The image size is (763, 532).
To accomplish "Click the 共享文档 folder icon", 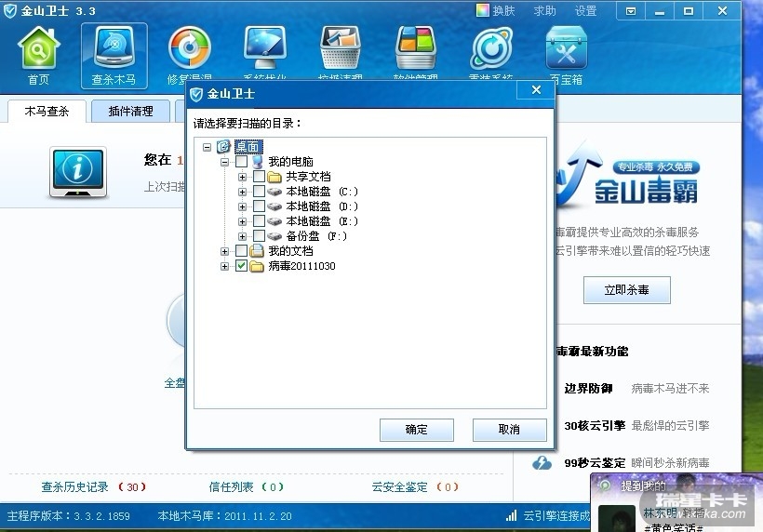I will point(274,177).
